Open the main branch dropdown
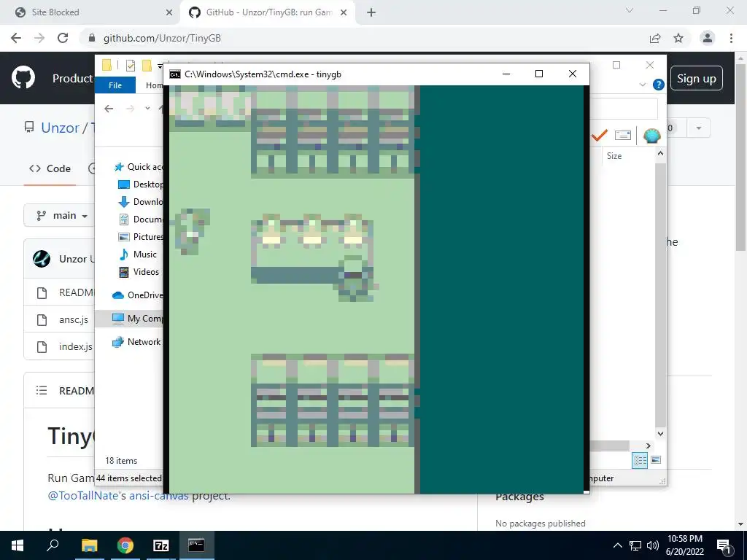Viewport: 747px width, 560px height. coord(62,216)
